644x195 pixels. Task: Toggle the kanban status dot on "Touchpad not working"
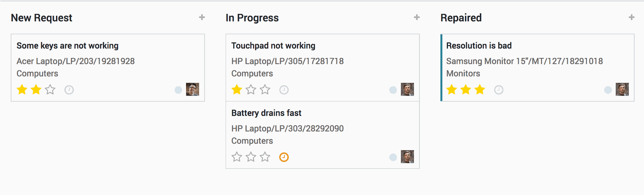coord(393,90)
